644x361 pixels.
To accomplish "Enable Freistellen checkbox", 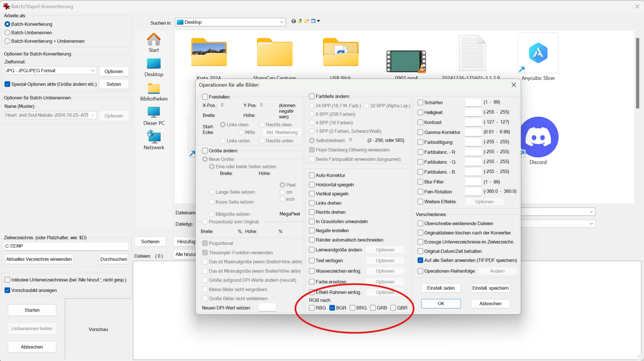I will tap(205, 97).
